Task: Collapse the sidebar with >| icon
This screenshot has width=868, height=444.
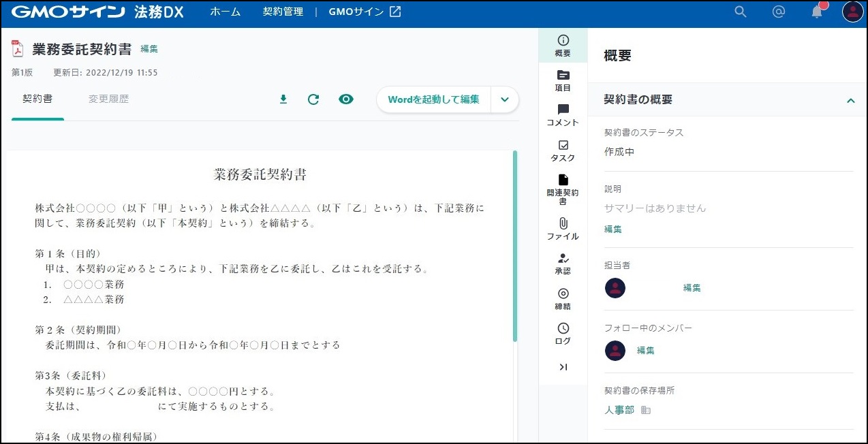Action: (x=563, y=367)
